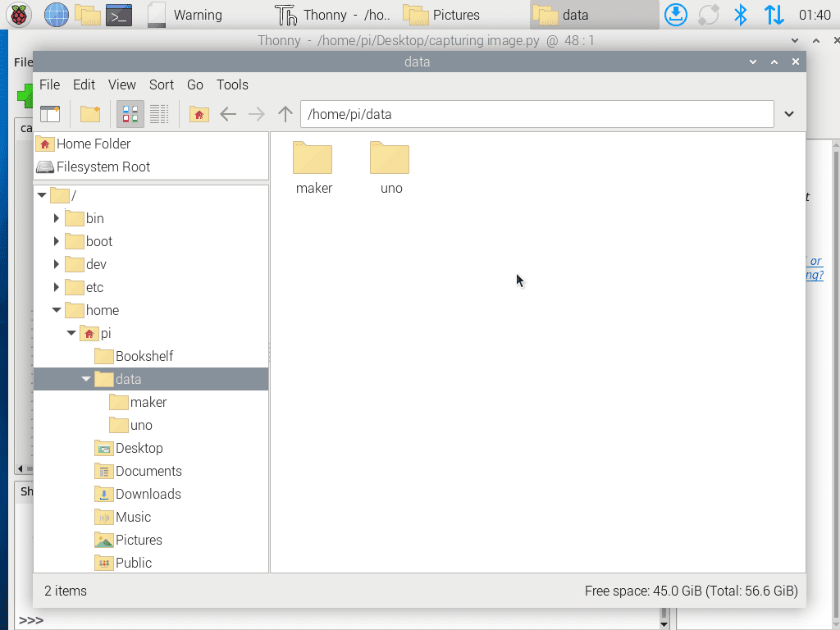Viewport: 840px width, 630px height.
Task: Switch to detailed list view
Action: click(158, 113)
